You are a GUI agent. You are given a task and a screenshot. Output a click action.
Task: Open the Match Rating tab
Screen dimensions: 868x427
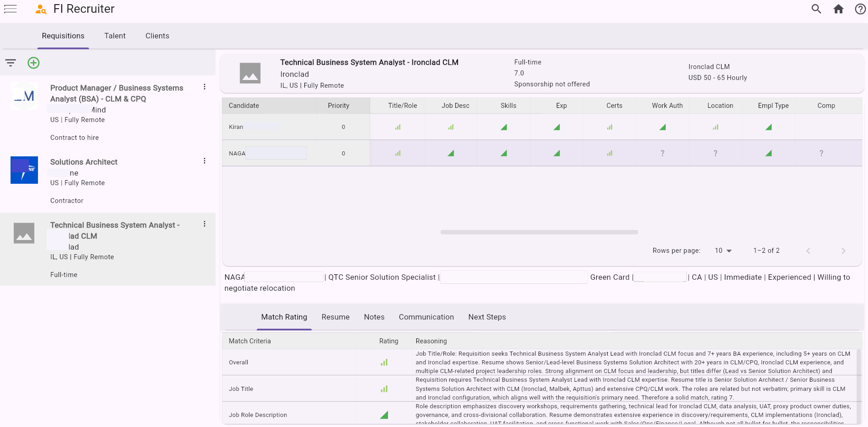284,317
